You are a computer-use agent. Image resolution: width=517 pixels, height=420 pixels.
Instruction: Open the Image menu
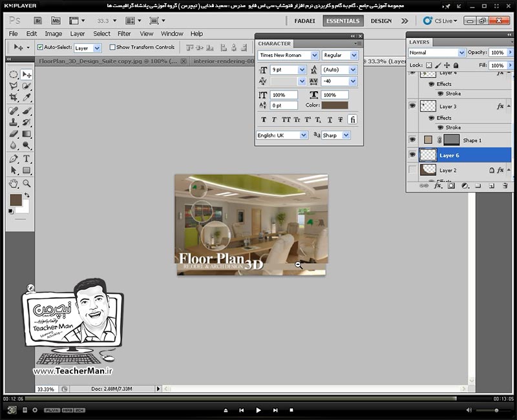(54, 34)
